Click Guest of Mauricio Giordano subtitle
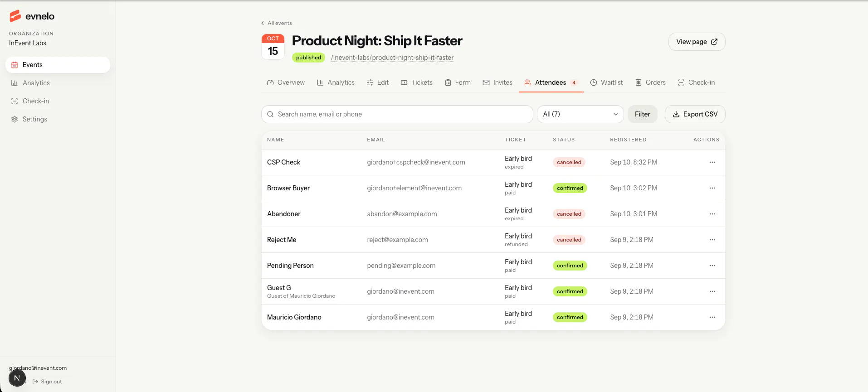Viewport: 868px width, 392px height. (x=301, y=296)
